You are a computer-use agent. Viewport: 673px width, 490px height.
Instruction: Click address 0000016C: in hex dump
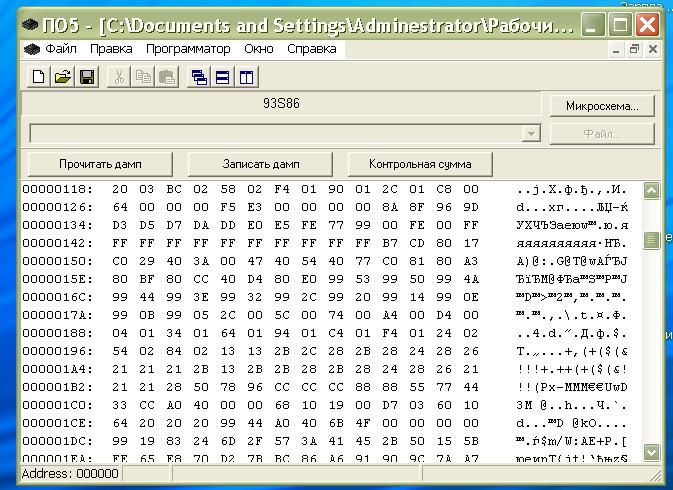58,297
